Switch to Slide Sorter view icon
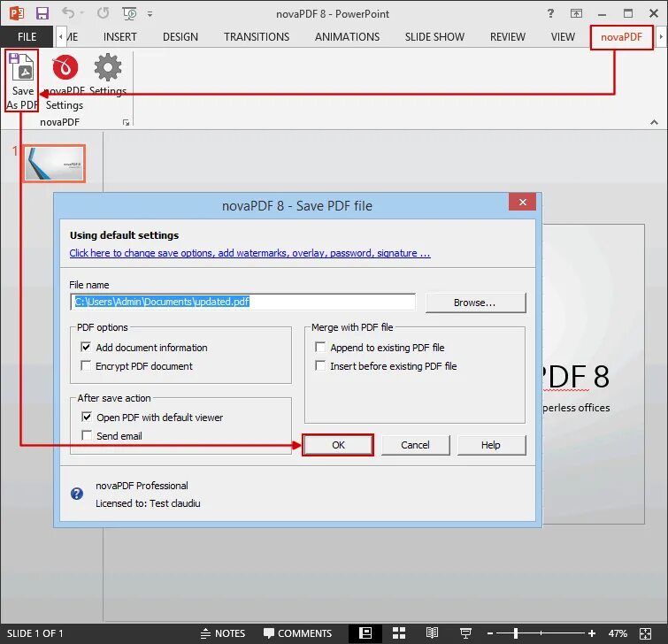Image resolution: width=668 pixels, height=644 pixels. tap(399, 633)
